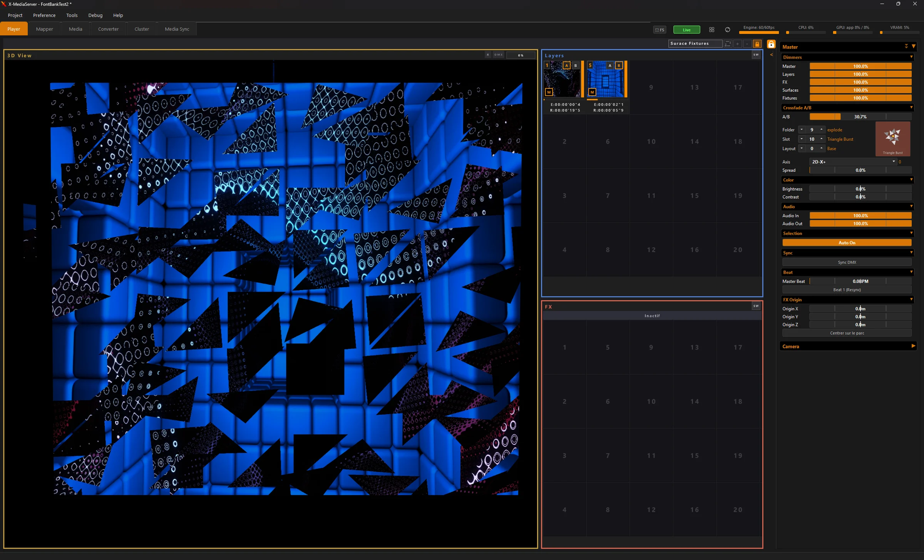Click the Sync DMX button
Viewport: 924px width, 560px height.
click(847, 262)
